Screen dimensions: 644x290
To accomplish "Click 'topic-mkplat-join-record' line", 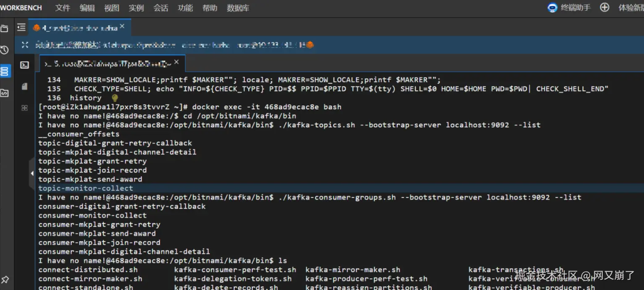I will 92,170.
